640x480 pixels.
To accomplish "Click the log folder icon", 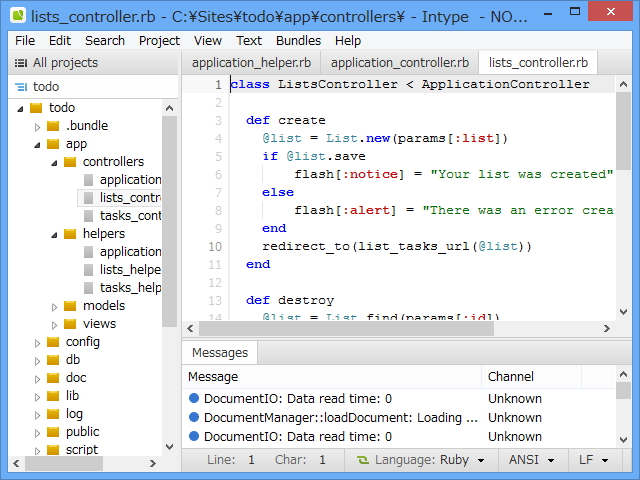I will 53,413.
